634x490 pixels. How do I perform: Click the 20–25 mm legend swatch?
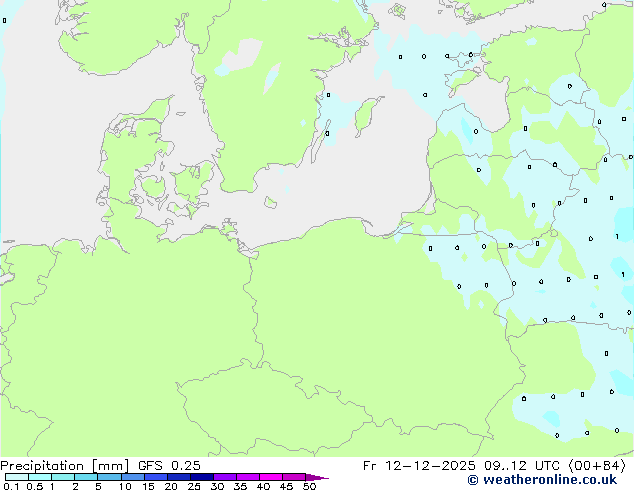(x=179, y=477)
